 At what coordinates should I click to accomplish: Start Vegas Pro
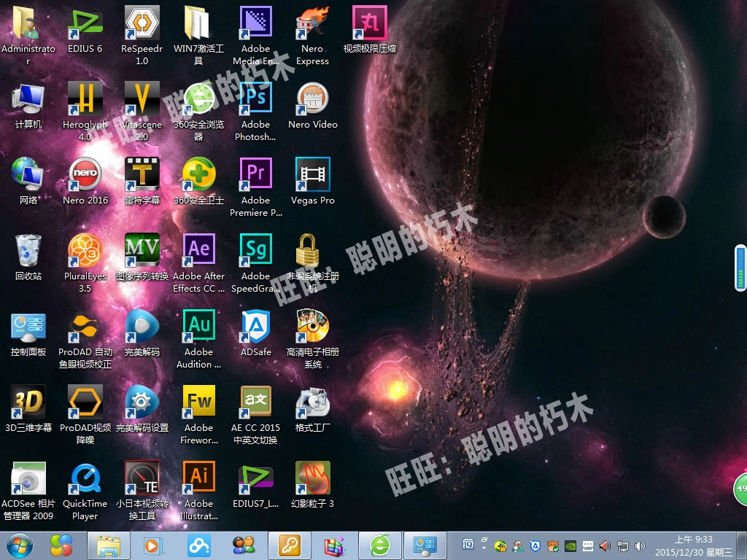[x=312, y=175]
